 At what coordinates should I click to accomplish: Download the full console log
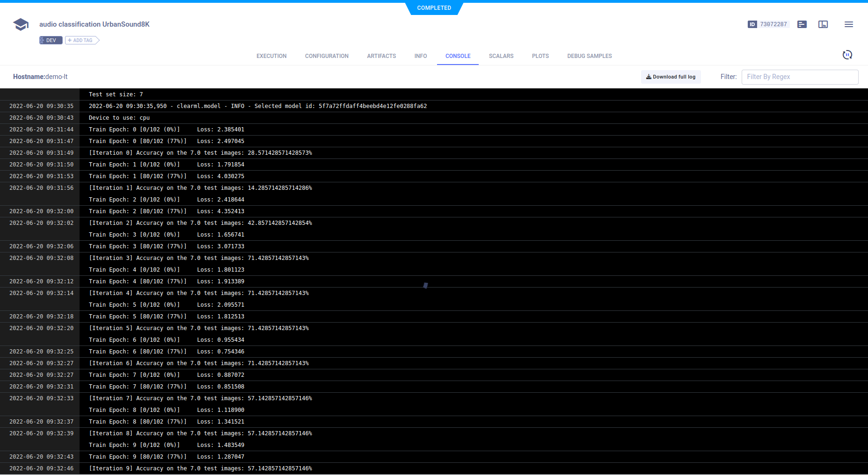(671, 77)
